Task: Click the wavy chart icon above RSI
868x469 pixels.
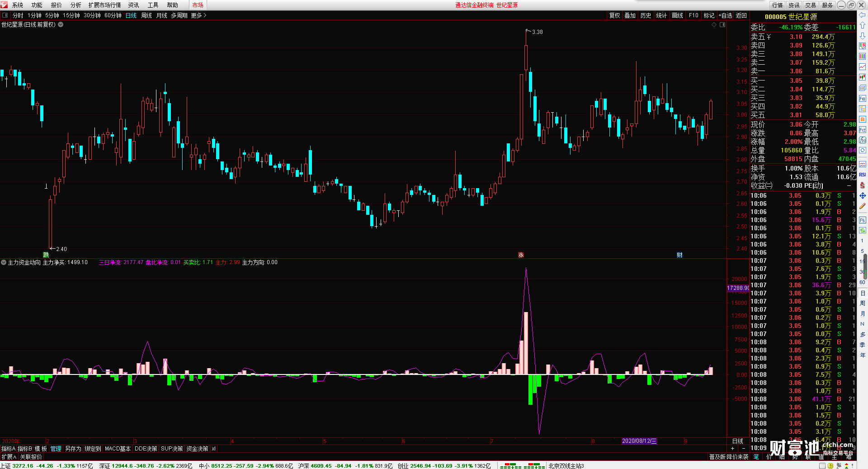Action: click(x=862, y=164)
